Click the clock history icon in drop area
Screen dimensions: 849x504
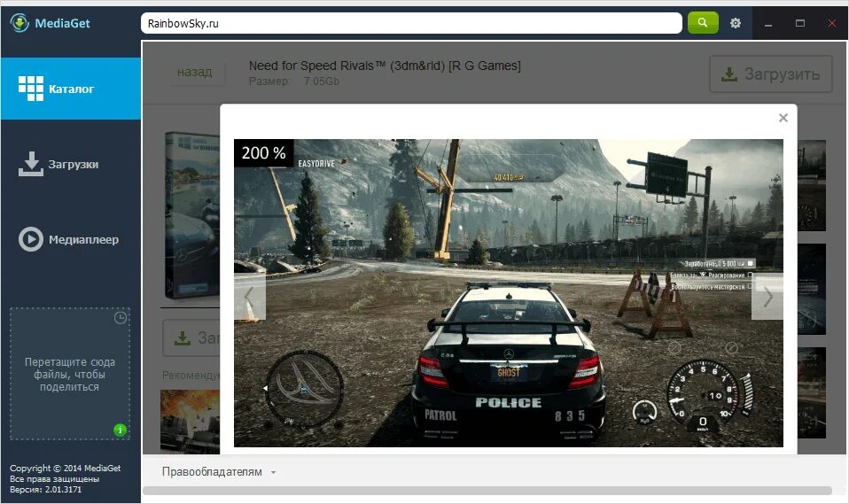click(x=121, y=318)
